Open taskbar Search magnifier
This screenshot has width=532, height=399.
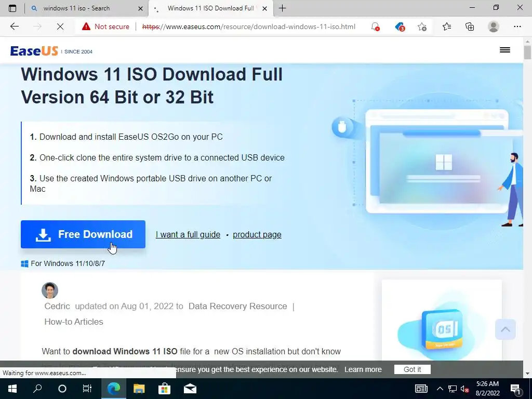pos(37,389)
